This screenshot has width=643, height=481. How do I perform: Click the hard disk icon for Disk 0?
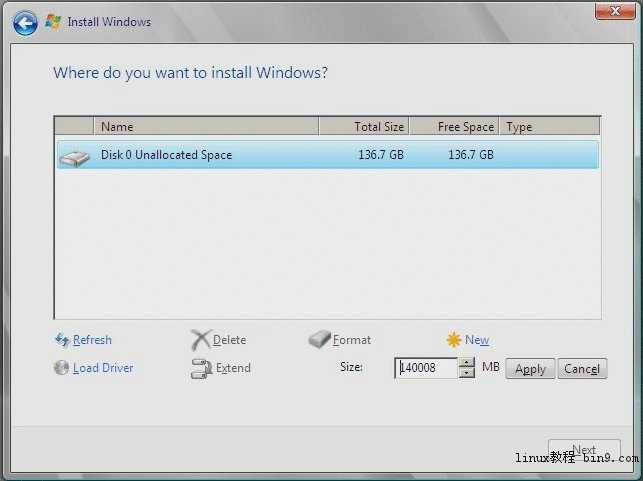coord(74,159)
